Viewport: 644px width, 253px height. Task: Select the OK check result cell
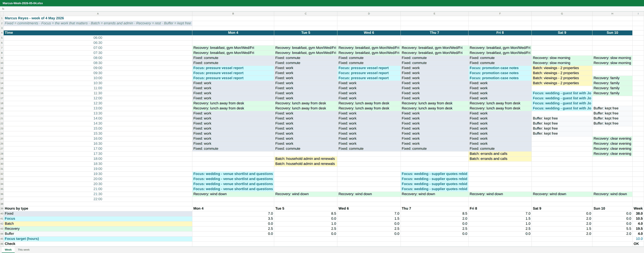click(x=638, y=244)
